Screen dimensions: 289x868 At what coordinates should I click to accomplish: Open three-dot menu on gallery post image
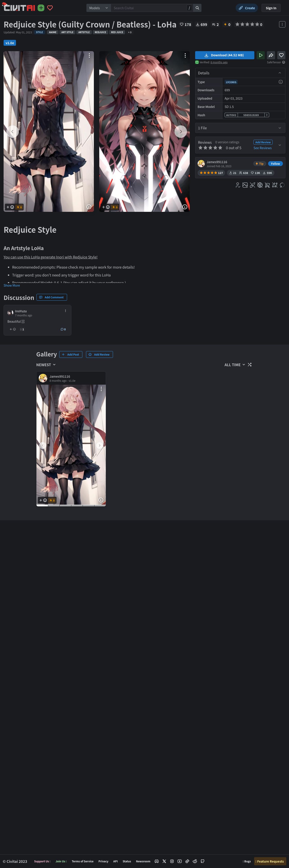pos(101,389)
